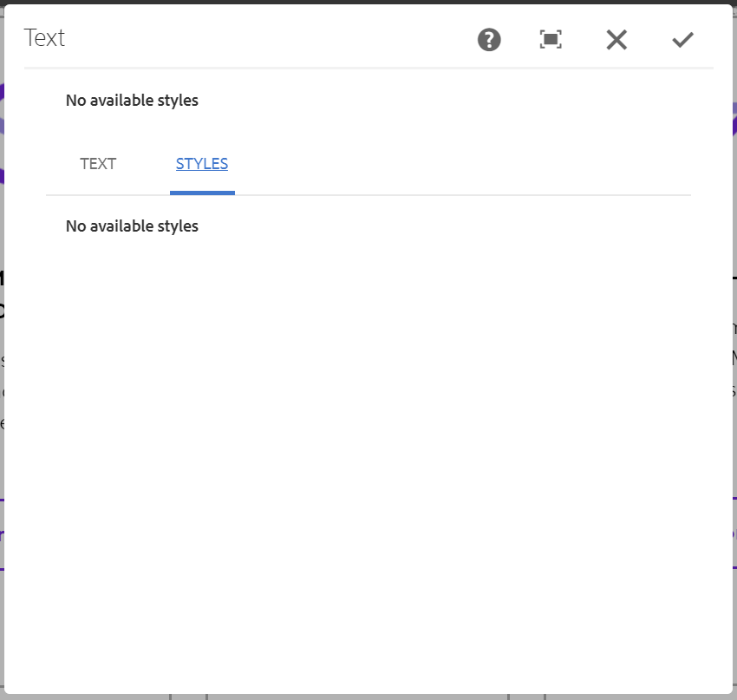Click the divider line beneath the dialog header
This screenshot has width=737, height=700.
point(368,69)
